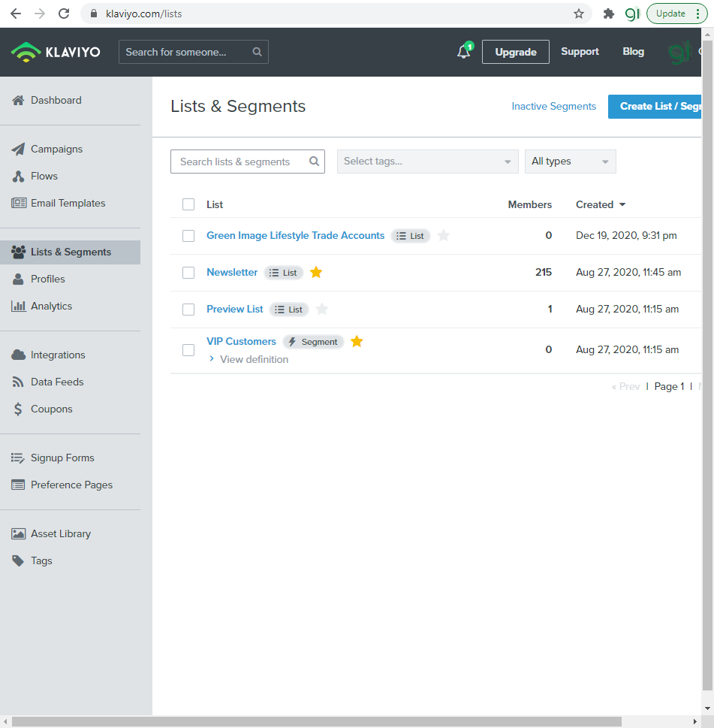
Task: Click the Analytics bar chart icon
Action: click(19, 306)
